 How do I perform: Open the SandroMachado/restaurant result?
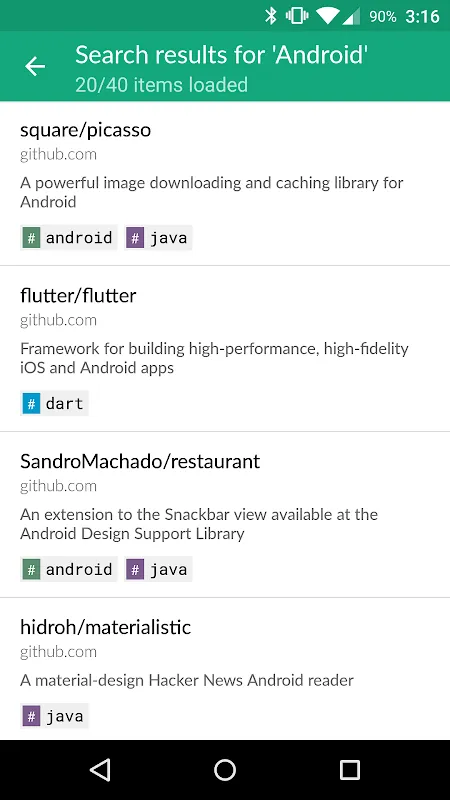[225, 515]
